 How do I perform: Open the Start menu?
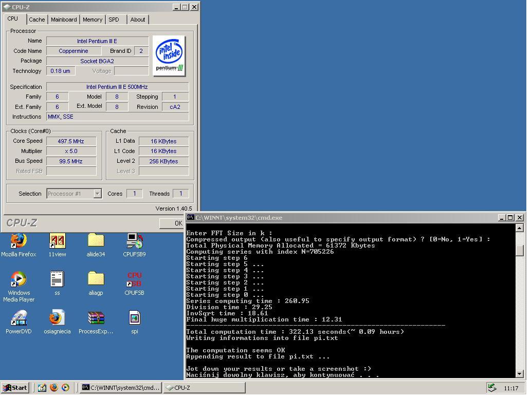(14, 388)
